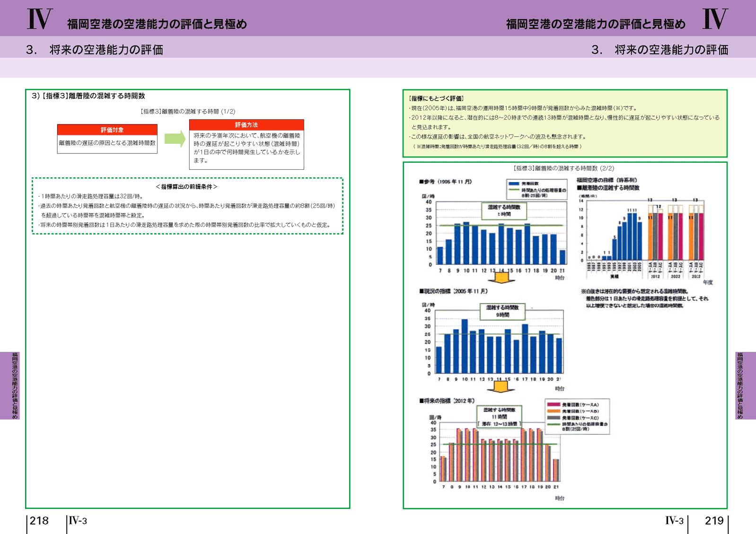
Task: Click the right page header title 福岡空港の空港能力の評価と見極め
Action: (x=596, y=24)
